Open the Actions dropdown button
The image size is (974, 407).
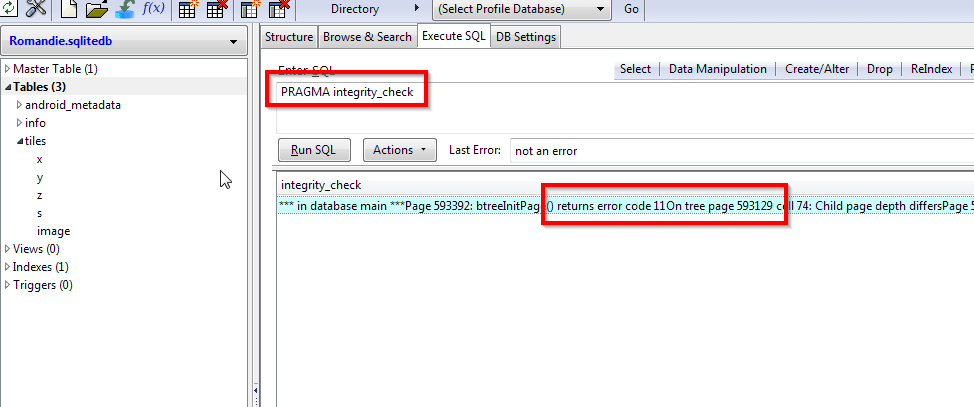coord(398,150)
